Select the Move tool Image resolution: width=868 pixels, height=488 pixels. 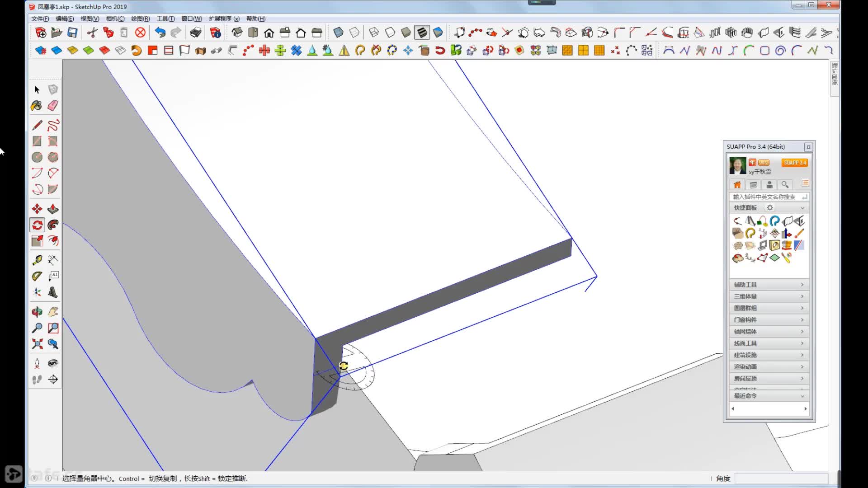[37, 209]
